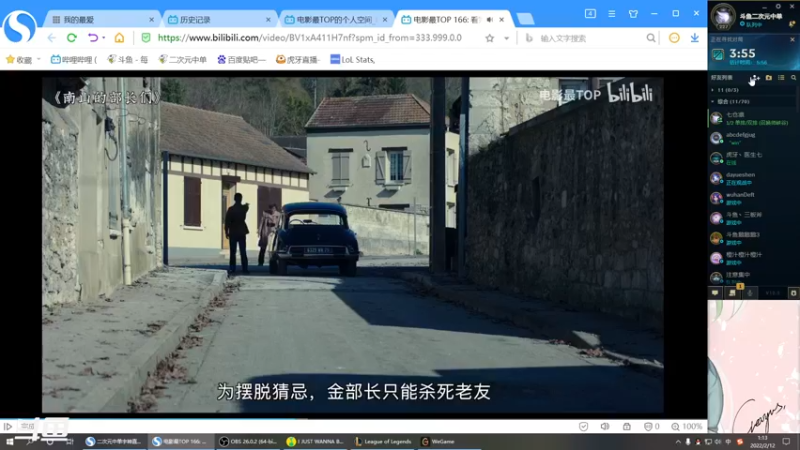Click the green security shield icon
This screenshot has width=800, height=450.
[146, 38]
